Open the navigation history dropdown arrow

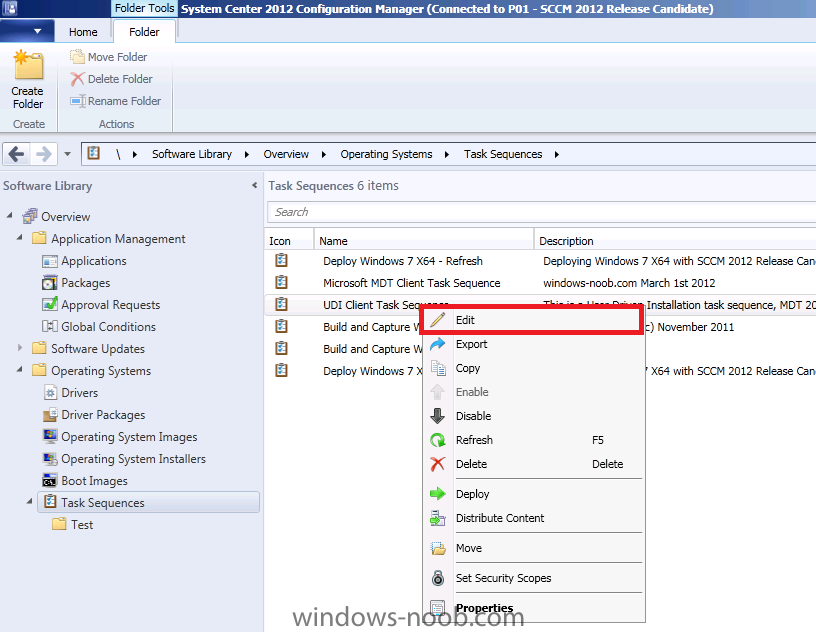(67, 154)
